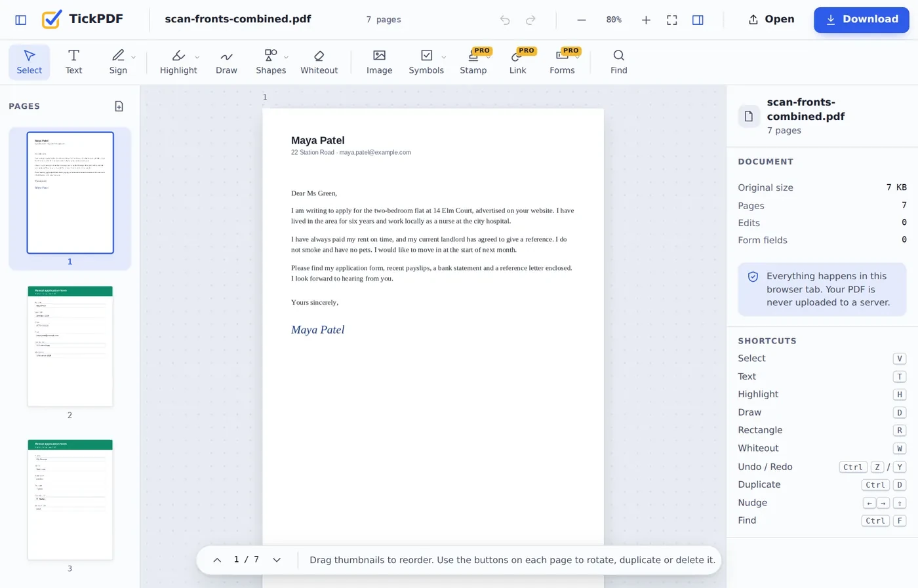Screen dimensions: 918x588
Task: Click the TickPDF logo checkmark
Action: pyautogui.click(x=52, y=19)
